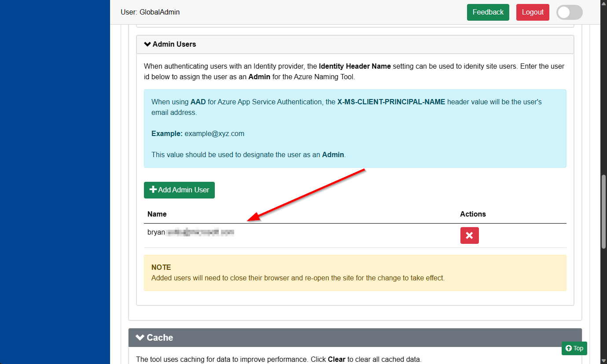The image size is (607, 364).
Task: Click the red X delete icon for bryan
Action: click(469, 235)
